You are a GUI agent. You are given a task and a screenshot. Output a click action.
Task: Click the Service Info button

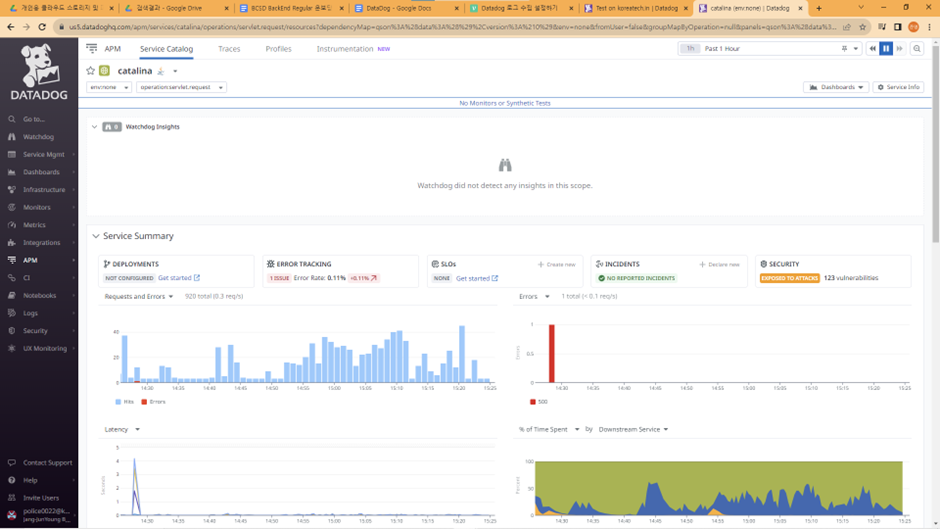(898, 87)
